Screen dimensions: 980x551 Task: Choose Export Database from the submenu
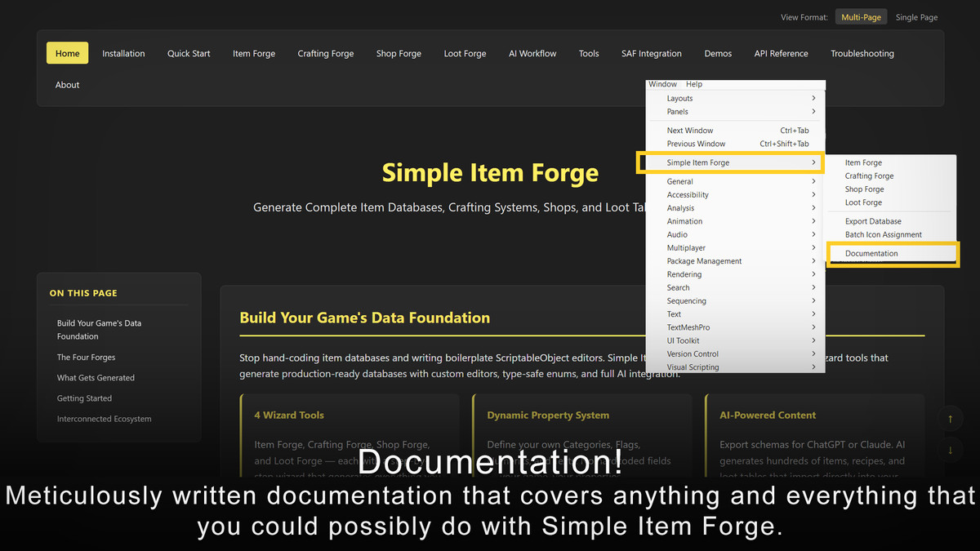click(875, 220)
